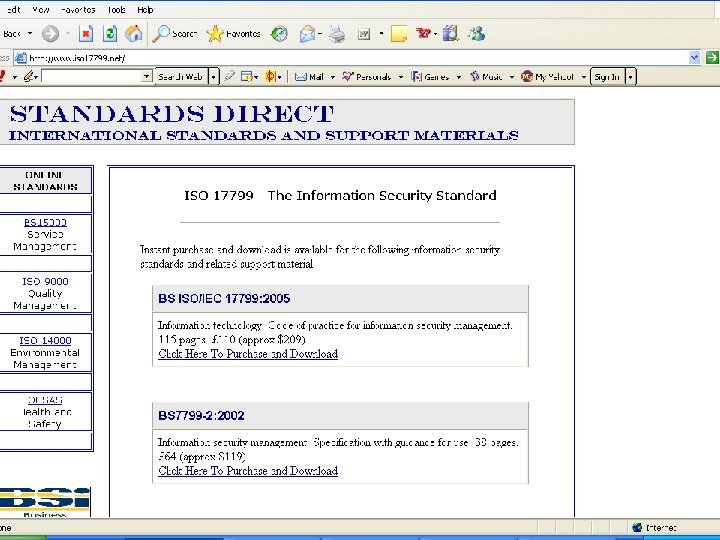Refresh the current page
Screen dimensions: 720x540
pos(110,34)
